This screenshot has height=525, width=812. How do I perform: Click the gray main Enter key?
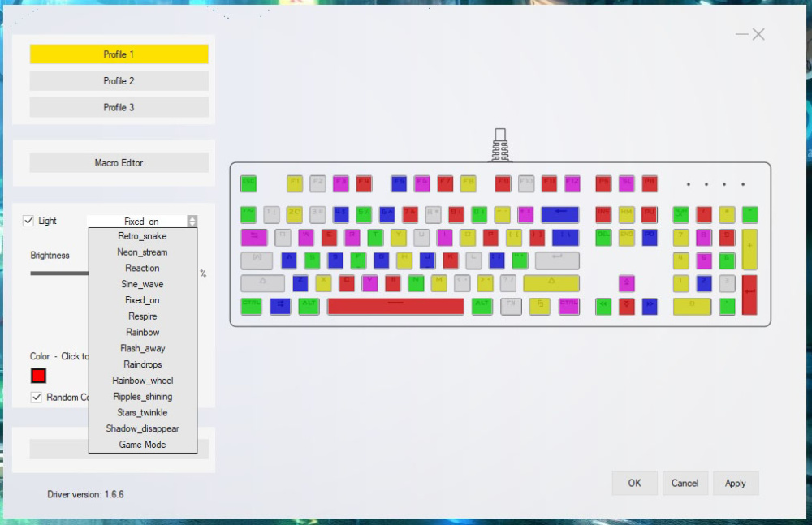tap(557, 260)
